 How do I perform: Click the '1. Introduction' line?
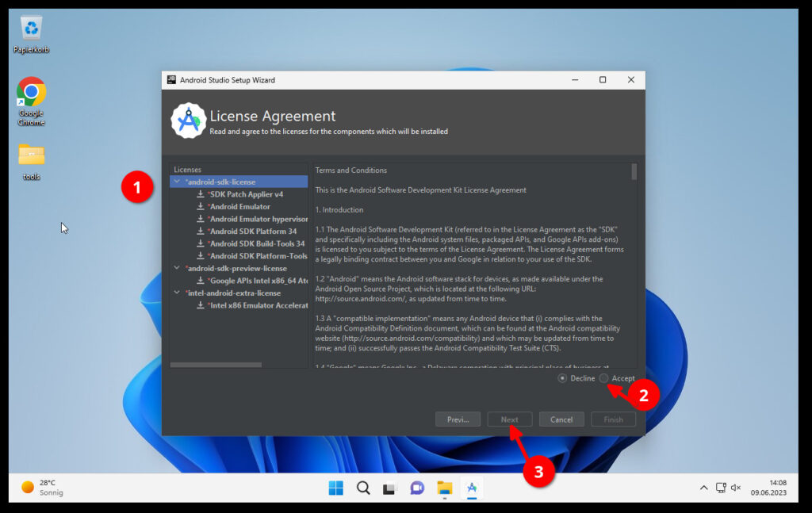339,209
